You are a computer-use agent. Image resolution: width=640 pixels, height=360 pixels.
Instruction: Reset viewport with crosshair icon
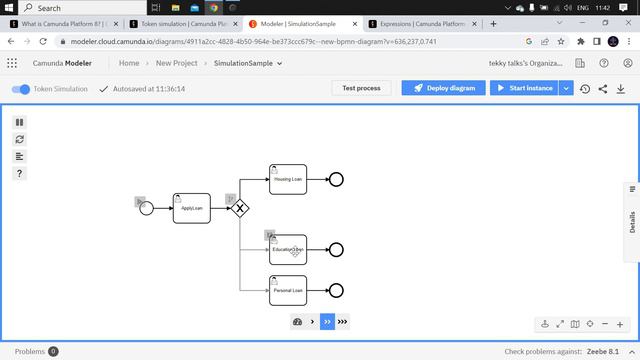pos(590,324)
